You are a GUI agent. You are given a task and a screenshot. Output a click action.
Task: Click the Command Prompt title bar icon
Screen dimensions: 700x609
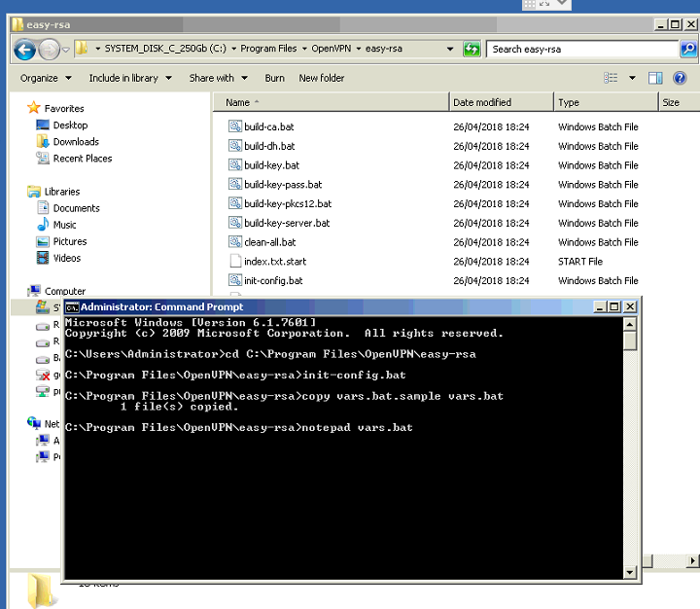(72, 306)
